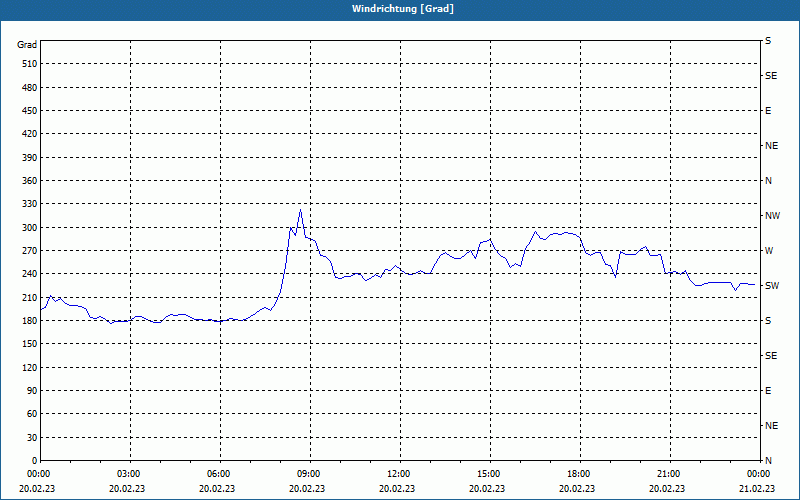The image size is (800, 500).
Task: Click the 60 value on the left axis
Action: click(32, 414)
